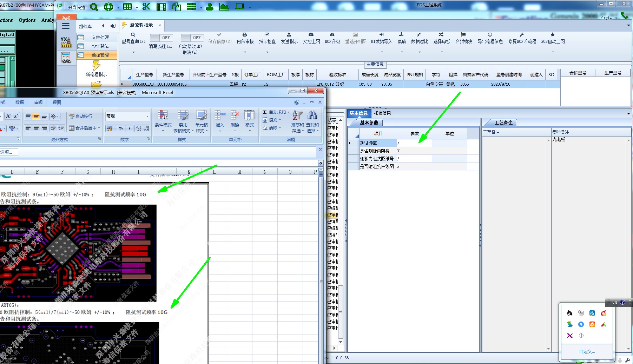Open the green user person icon
Image resolution: width=633 pixels, height=364 pixels.
click(210, 7)
